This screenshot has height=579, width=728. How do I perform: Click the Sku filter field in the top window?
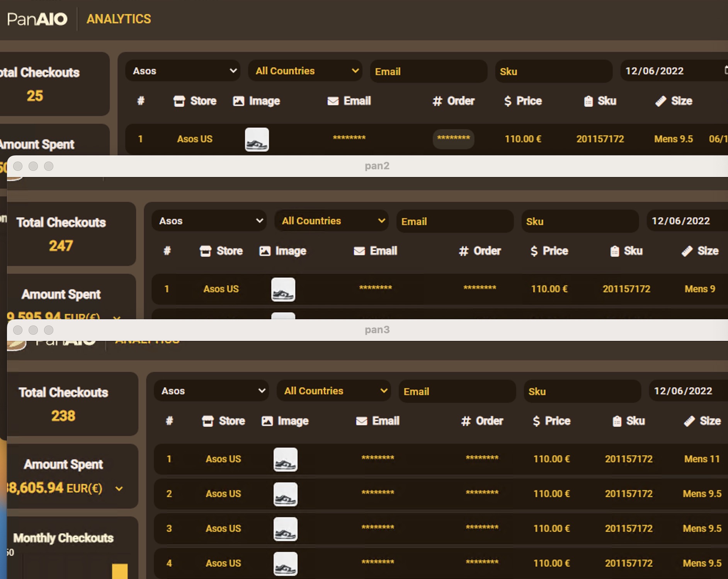(x=554, y=71)
